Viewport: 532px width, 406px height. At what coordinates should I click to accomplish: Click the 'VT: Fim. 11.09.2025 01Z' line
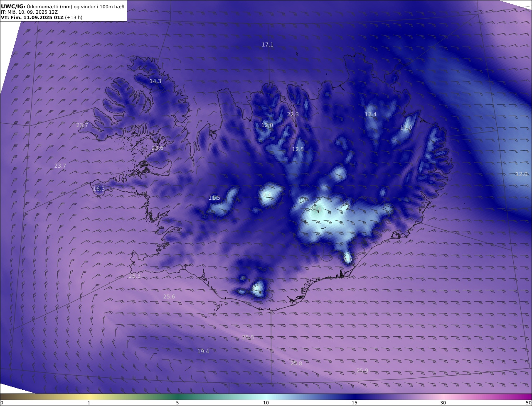coord(32,17)
